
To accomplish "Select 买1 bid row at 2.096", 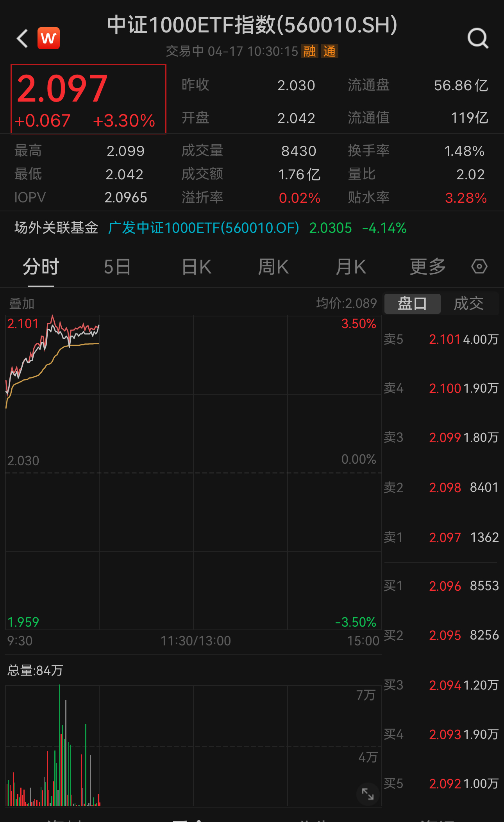I will (x=441, y=586).
